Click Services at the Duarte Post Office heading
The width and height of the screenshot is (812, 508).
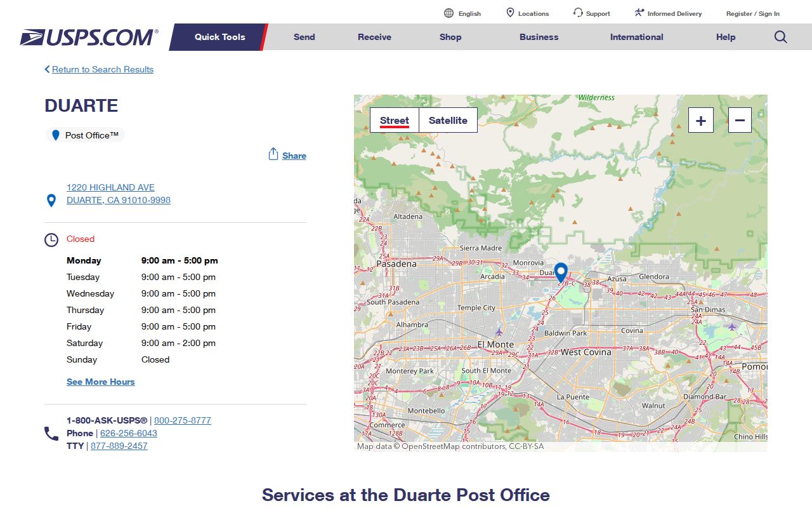point(406,495)
